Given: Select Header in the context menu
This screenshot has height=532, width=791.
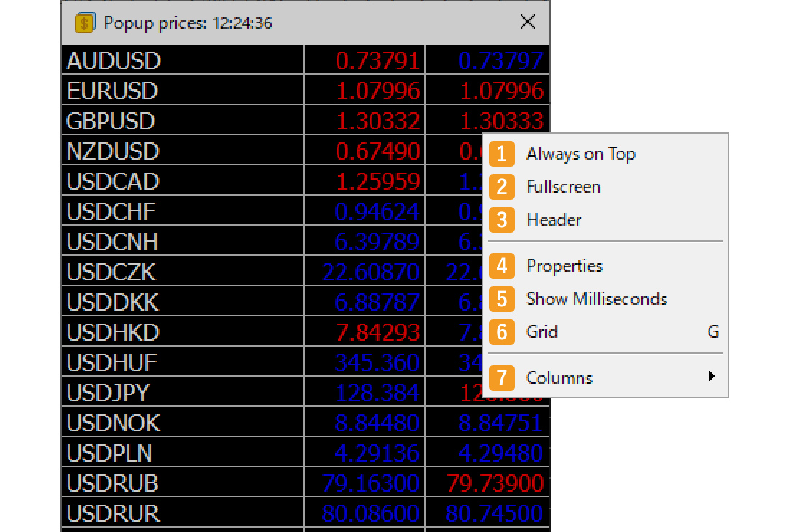Looking at the screenshot, I should [554, 220].
